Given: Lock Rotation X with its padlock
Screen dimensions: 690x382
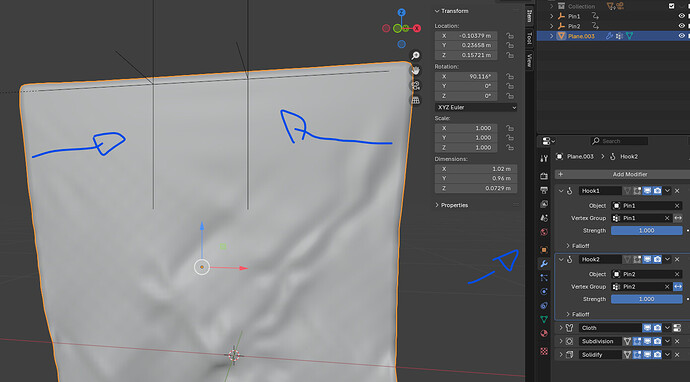Looking at the screenshot, I should pos(510,77).
